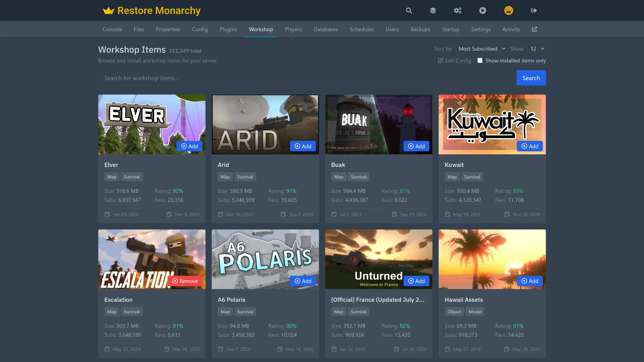Open the Players tab
Image resolution: width=644 pixels, height=362 pixels.
pyautogui.click(x=293, y=29)
